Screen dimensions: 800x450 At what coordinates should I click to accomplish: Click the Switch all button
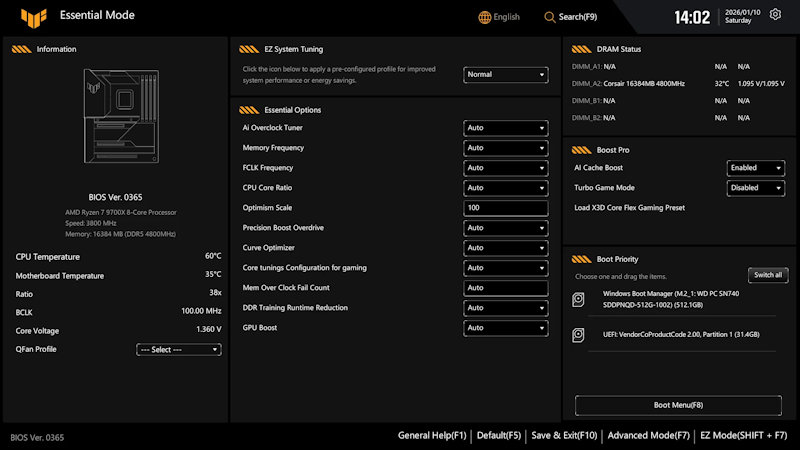coord(768,275)
